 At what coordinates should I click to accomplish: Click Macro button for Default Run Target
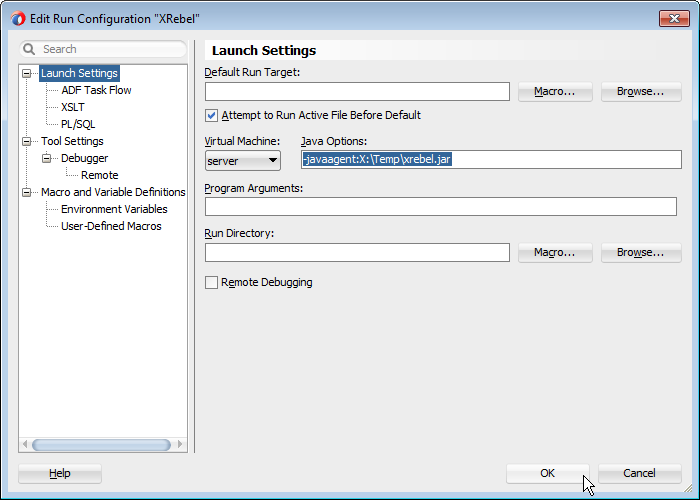pos(555,92)
